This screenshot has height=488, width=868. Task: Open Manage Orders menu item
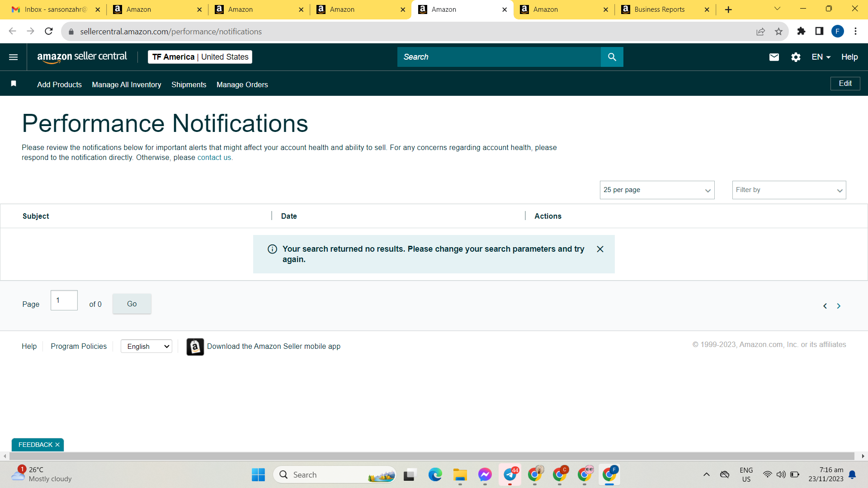pyautogui.click(x=242, y=84)
